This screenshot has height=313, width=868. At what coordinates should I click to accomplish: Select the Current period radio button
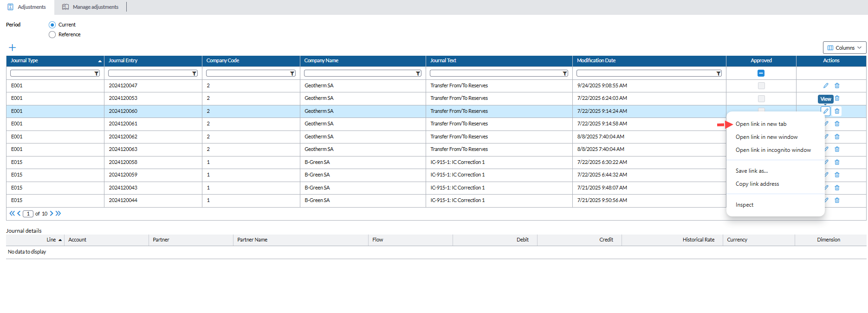pyautogui.click(x=52, y=25)
